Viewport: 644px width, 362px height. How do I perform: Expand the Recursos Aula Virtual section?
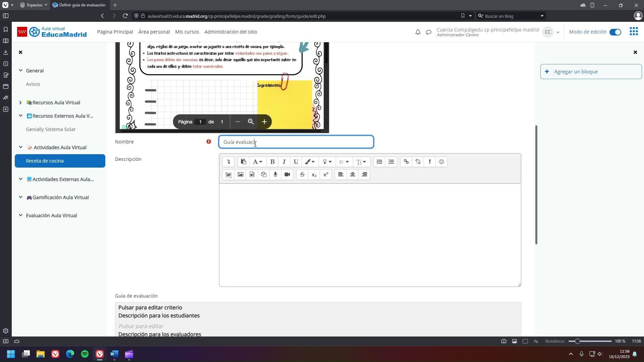click(20, 103)
